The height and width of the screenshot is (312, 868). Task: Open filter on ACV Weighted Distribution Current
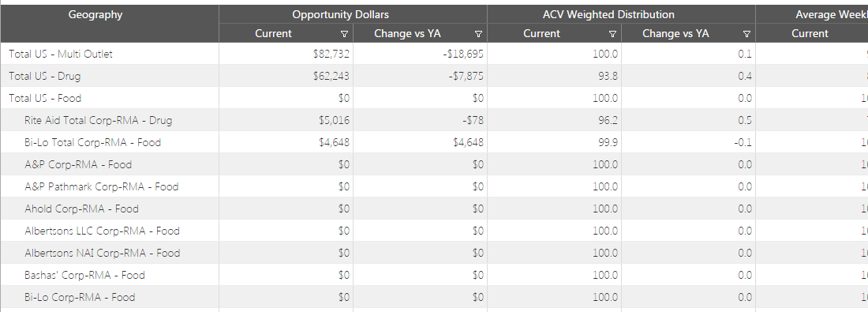[x=612, y=34]
